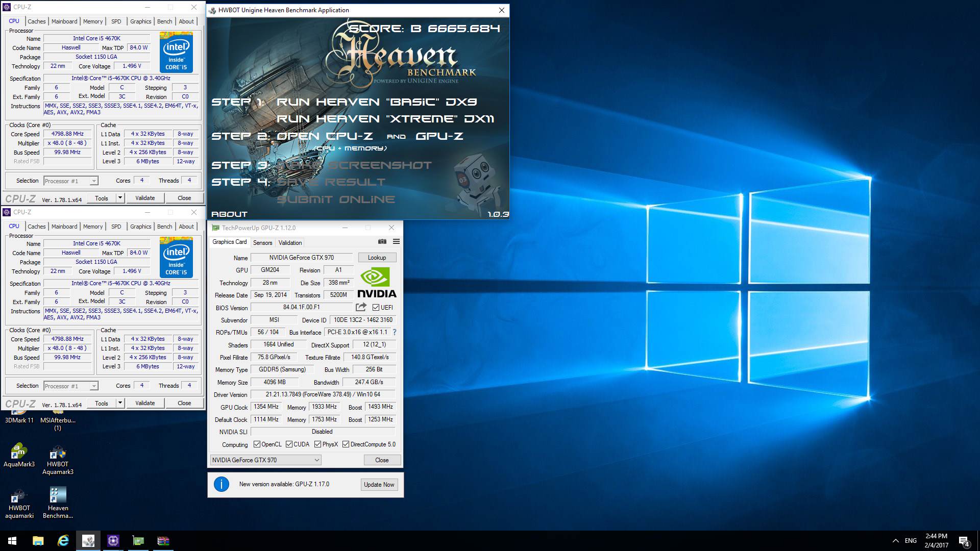The width and height of the screenshot is (980, 551).
Task: Toggle the DirectCompute 5.0 checkbox
Action: [346, 444]
